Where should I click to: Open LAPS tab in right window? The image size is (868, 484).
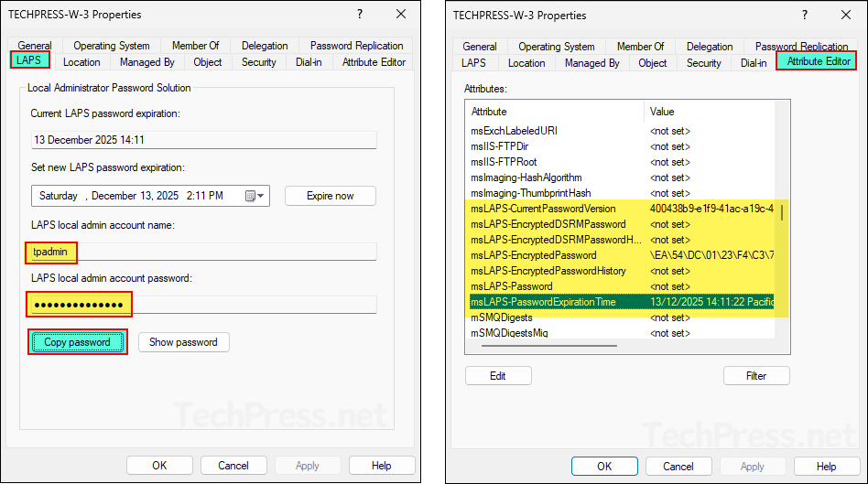tap(474, 63)
